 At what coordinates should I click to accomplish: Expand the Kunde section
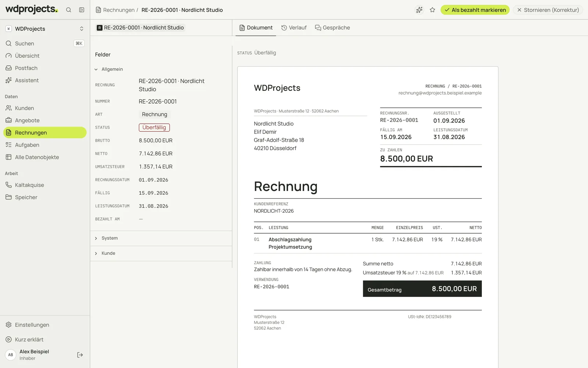tap(161, 253)
